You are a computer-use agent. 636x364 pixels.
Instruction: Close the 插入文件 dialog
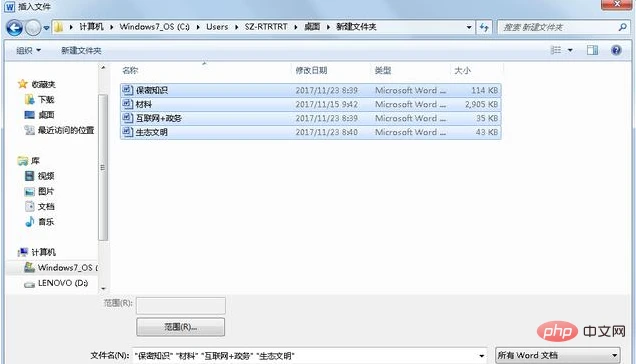(x=617, y=4)
